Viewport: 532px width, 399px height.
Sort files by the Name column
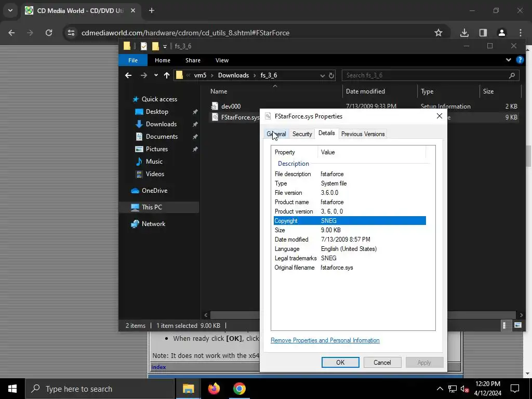tap(219, 91)
